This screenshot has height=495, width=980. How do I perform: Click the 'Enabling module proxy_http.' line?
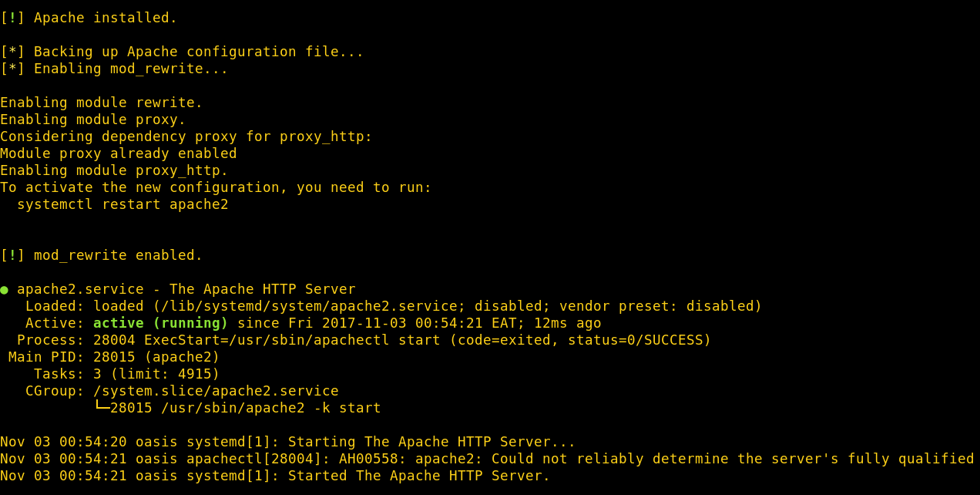tap(114, 170)
